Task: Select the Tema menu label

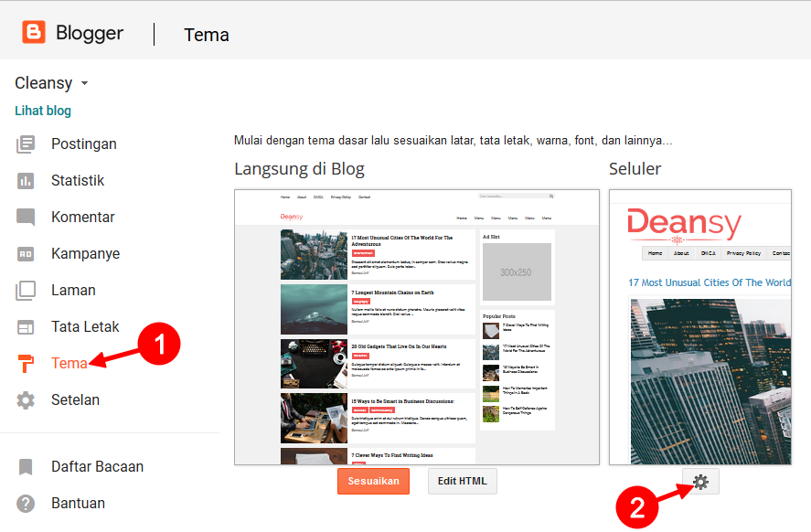Action: click(x=69, y=364)
